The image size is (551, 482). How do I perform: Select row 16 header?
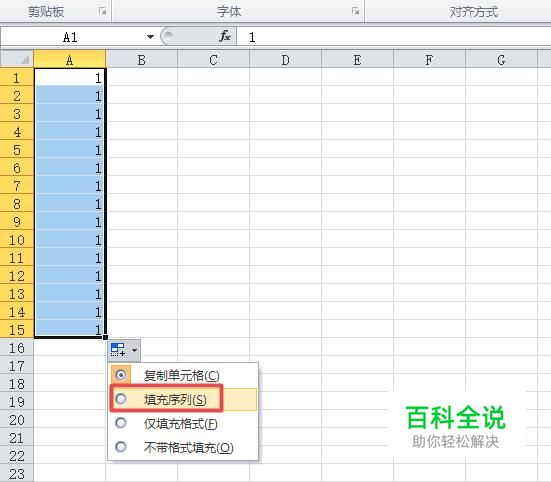click(17, 348)
